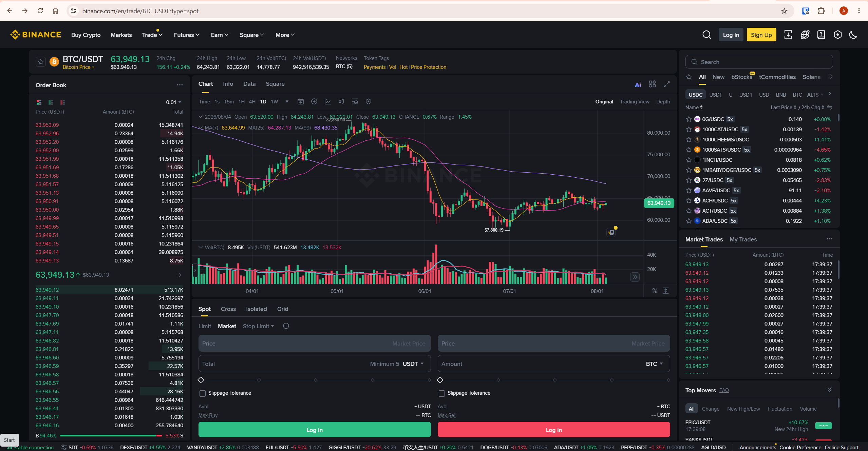868x451 pixels.
Task: Open the chart calendar date picker
Action: [x=300, y=102]
